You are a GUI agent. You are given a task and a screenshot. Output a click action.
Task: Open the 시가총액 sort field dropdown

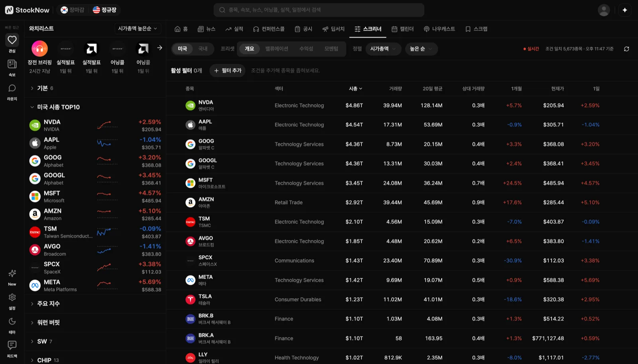(383, 49)
